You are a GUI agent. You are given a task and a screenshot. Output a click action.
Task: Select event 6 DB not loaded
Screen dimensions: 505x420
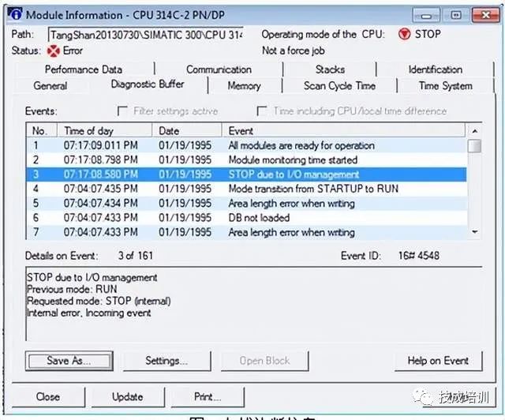coord(246,218)
